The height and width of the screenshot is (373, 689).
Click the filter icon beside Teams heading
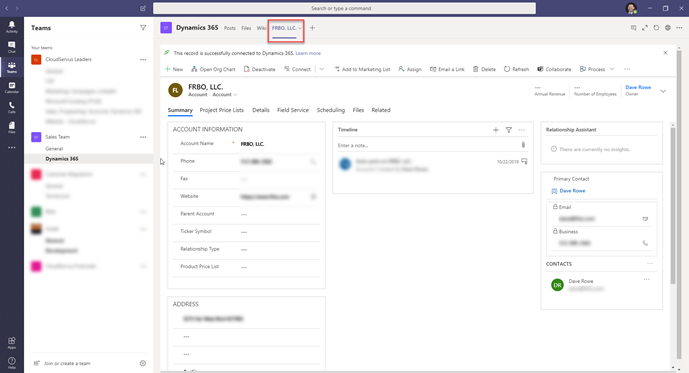tap(143, 28)
